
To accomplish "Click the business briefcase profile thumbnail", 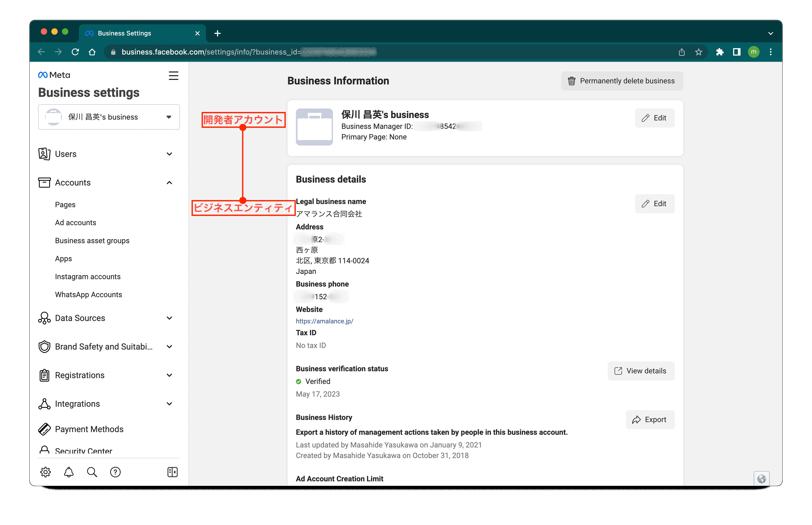I will (x=314, y=127).
